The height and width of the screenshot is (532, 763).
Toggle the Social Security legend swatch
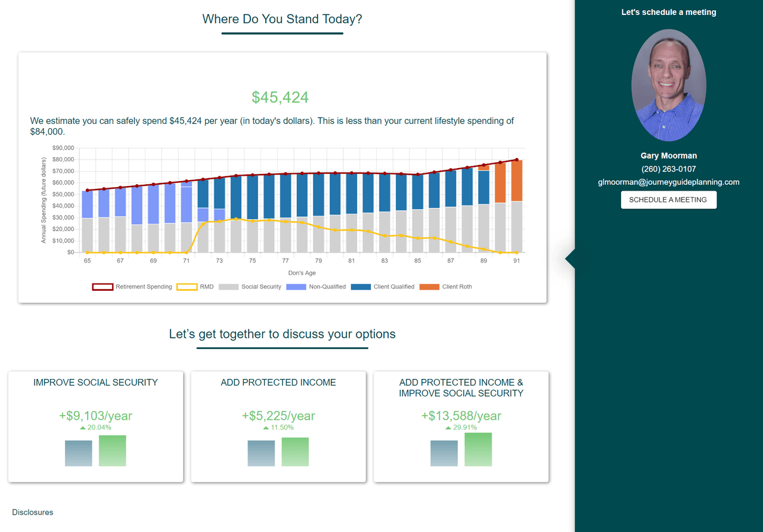tap(229, 287)
